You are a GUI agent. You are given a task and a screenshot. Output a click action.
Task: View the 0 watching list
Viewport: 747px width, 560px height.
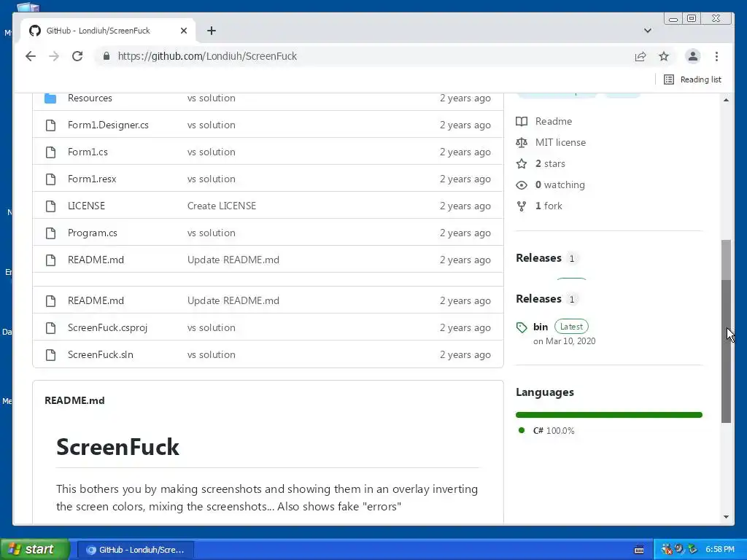pos(560,184)
